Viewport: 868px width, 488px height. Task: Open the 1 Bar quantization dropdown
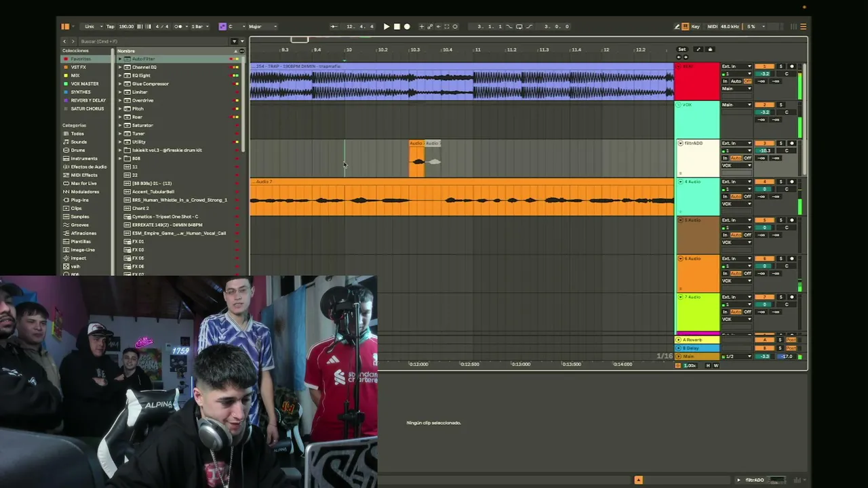point(199,26)
